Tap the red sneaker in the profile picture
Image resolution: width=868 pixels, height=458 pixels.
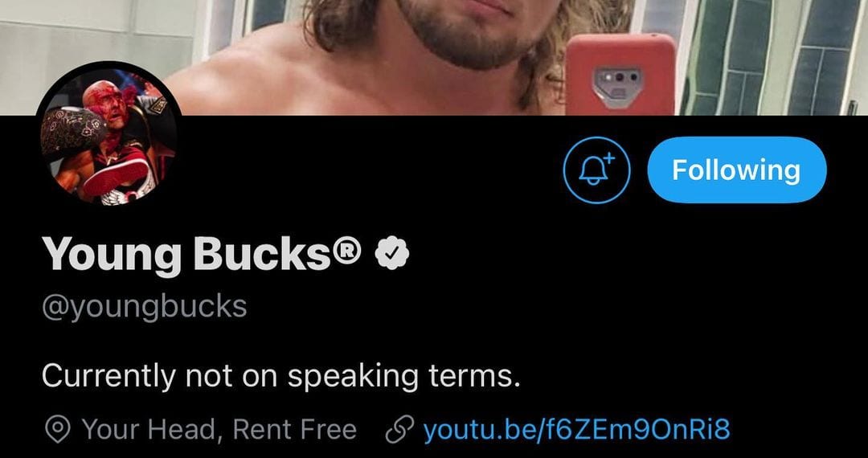click(x=116, y=176)
